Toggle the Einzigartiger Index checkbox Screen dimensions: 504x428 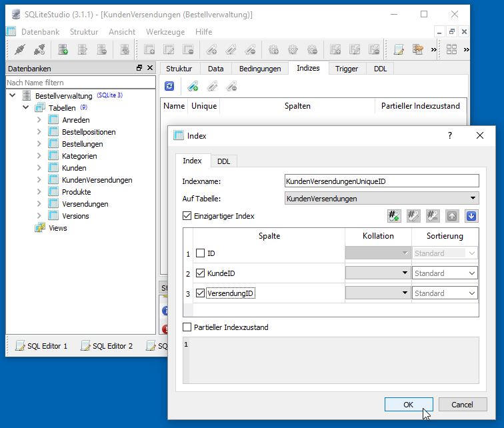pos(187,216)
